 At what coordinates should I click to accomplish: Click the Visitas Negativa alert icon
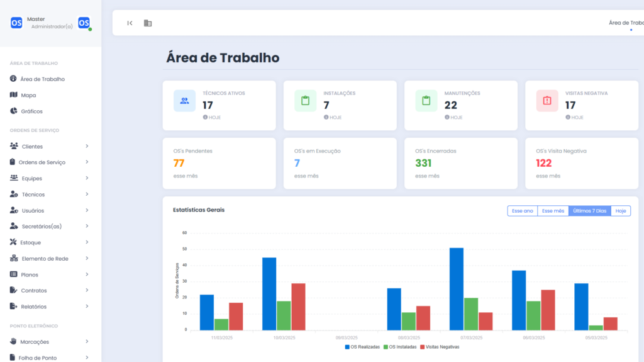click(x=547, y=101)
